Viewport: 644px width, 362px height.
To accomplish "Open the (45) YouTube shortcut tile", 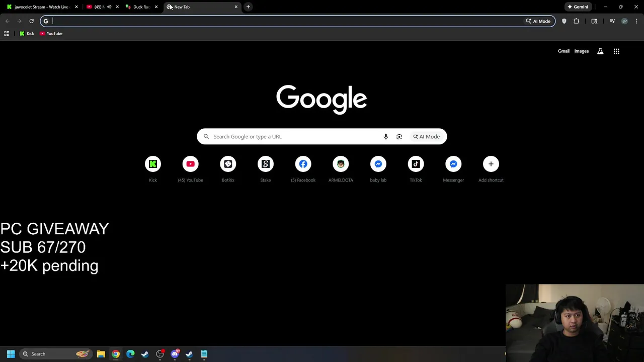I will [x=190, y=169].
